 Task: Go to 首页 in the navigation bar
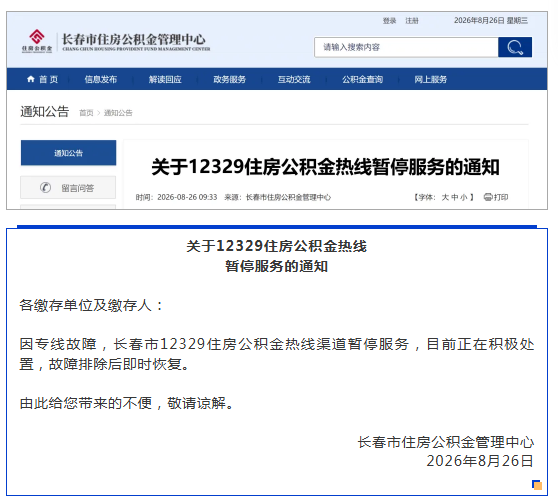click(x=48, y=79)
